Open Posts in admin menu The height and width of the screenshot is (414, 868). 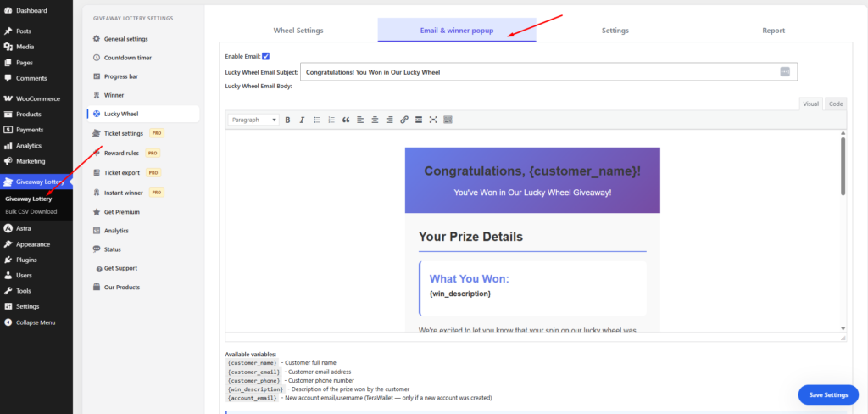(36, 31)
